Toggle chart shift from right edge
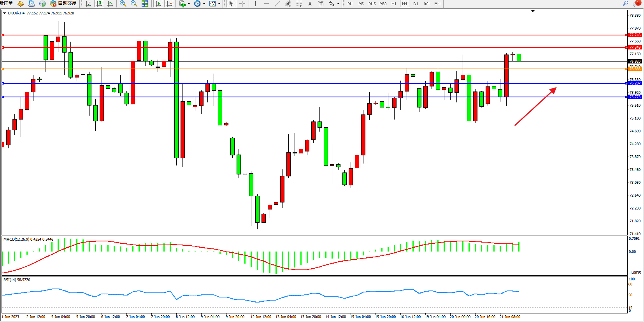This screenshot has width=644, height=322. (169, 4)
